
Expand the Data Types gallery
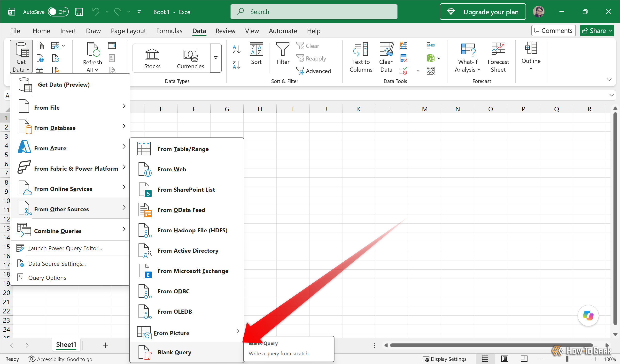click(x=216, y=58)
